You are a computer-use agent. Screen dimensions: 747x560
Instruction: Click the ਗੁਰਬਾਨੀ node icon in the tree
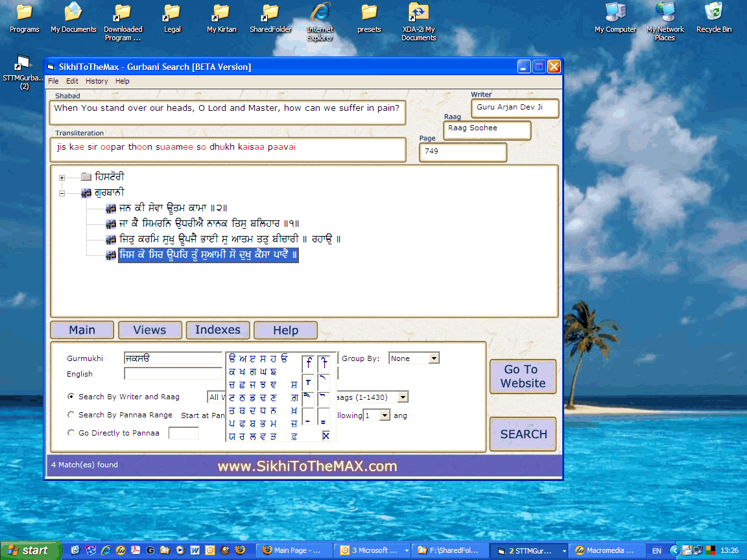86,193
